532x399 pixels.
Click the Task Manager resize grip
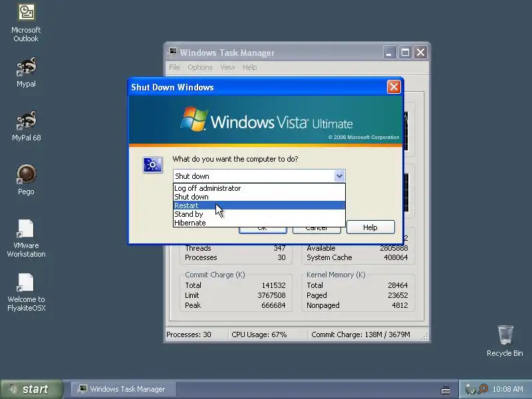pyautogui.click(x=424, y=336)
